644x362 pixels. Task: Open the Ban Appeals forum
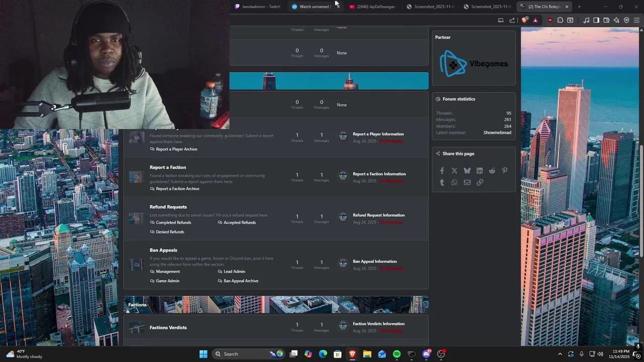[x=164, y=250]
